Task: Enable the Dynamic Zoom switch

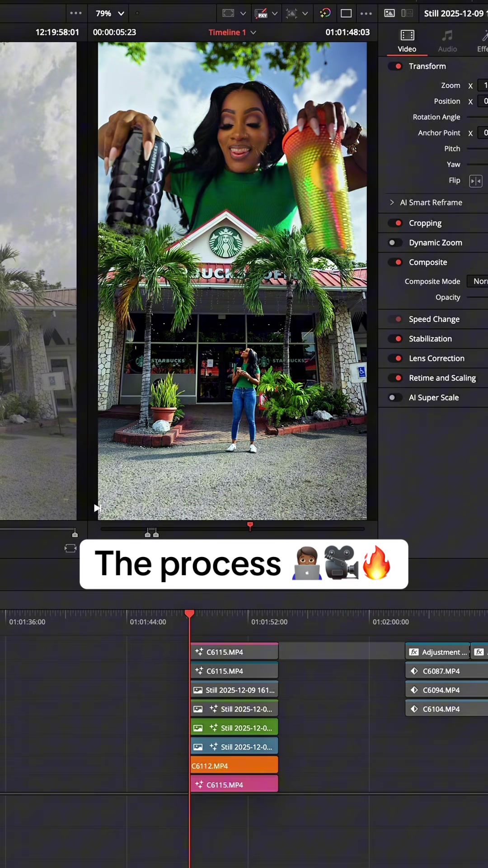Action: coord(395,243)
